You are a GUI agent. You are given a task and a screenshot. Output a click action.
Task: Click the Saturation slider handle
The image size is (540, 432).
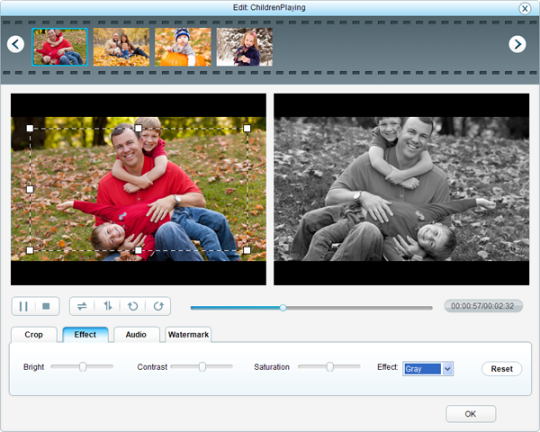(330, 367)
